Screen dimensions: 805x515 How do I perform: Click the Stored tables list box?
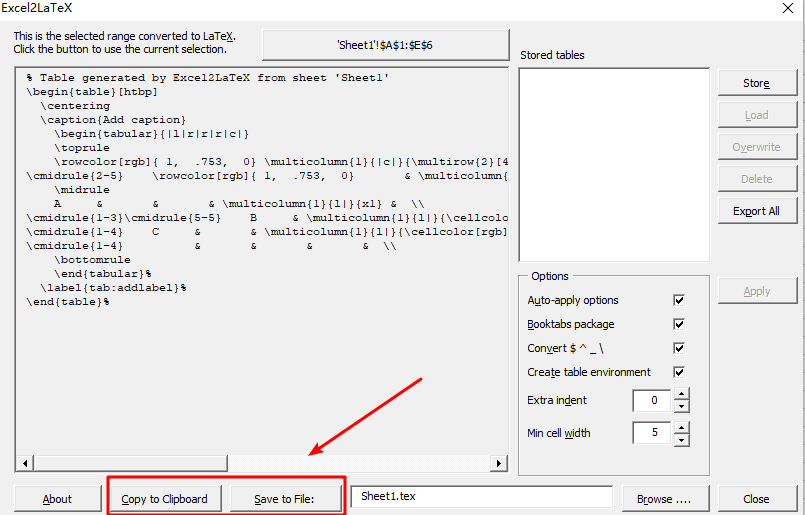(x=614, y=165)
